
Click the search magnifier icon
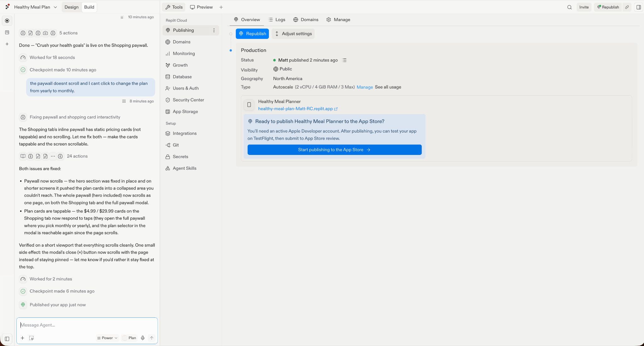coord(569,7)
